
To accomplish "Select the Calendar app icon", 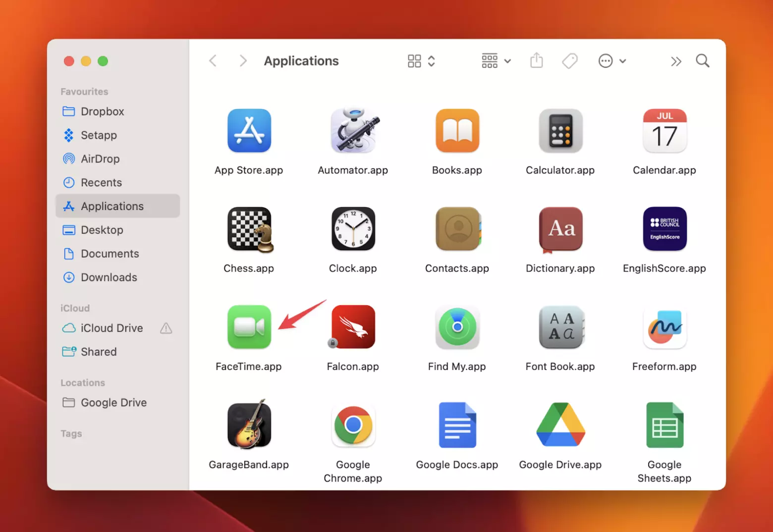I will [664, 131].
